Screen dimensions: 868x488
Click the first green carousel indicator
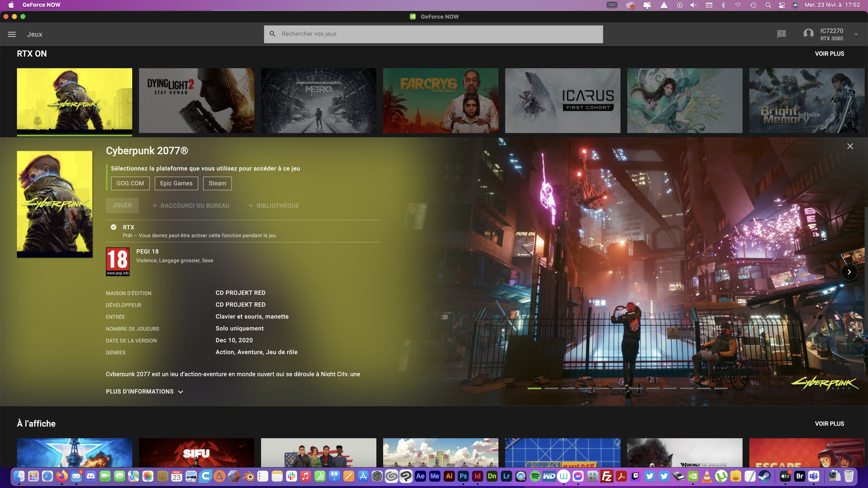click(x=534, y=388)
